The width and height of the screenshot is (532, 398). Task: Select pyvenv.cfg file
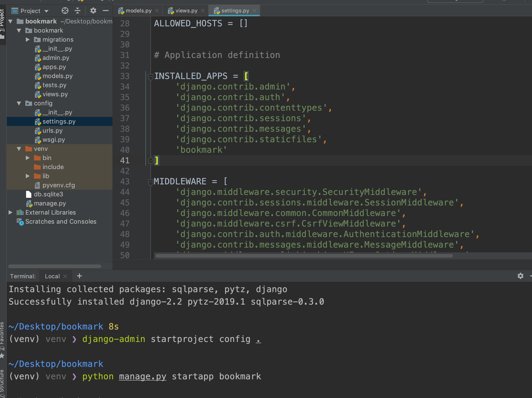[59, 185]
